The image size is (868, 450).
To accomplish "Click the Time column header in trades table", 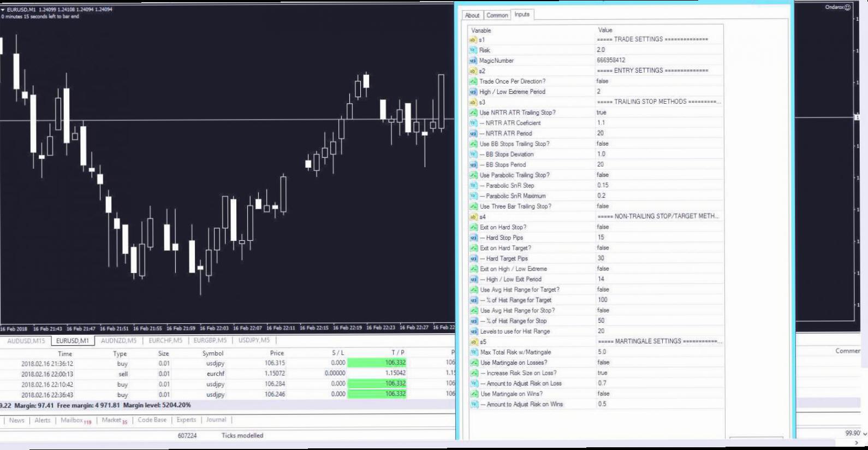I will click(x=65, y=354).
